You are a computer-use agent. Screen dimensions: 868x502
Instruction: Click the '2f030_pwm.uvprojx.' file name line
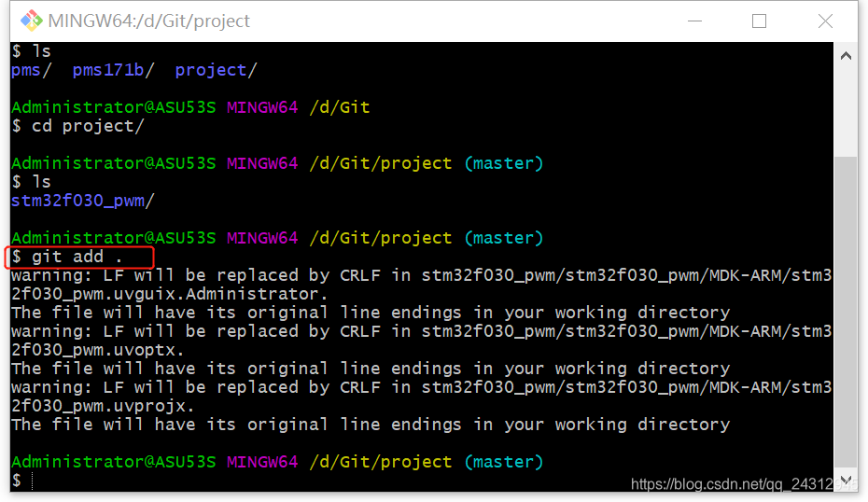(103, 406)
